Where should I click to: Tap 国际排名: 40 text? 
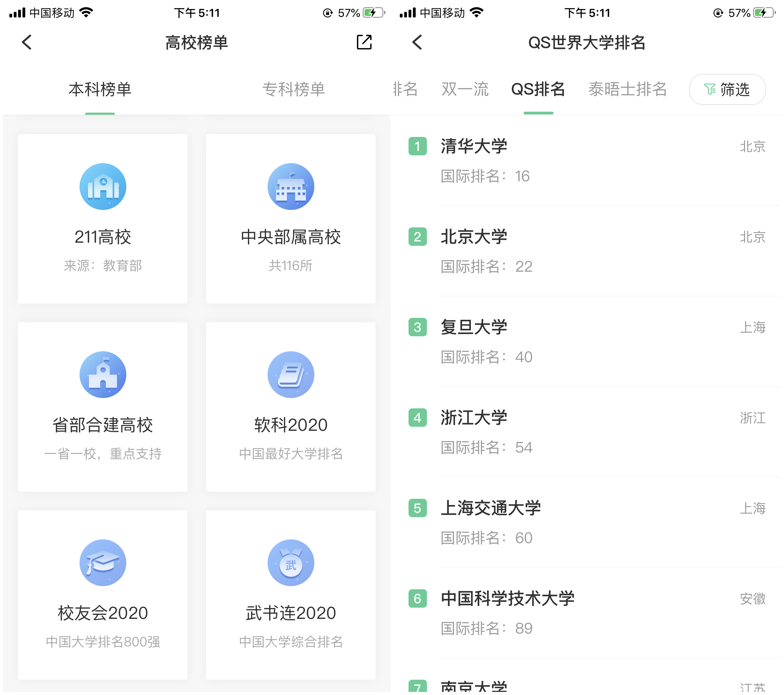(486, 357)
